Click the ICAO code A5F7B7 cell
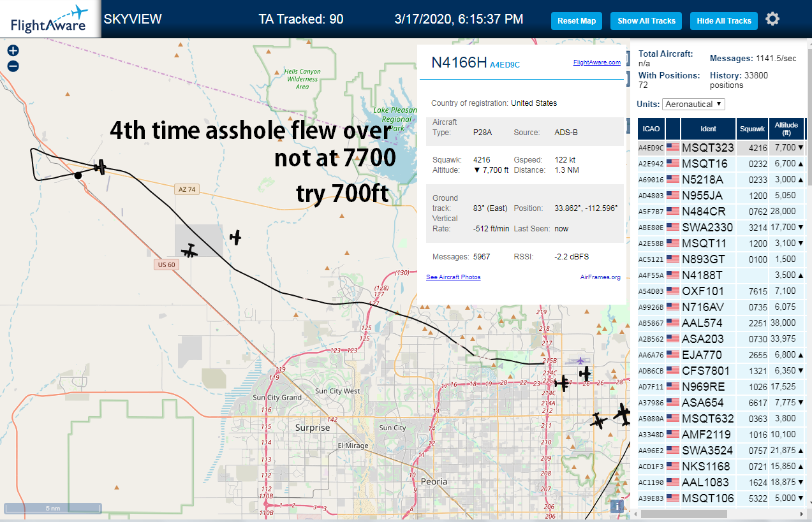 coord(651,211)
